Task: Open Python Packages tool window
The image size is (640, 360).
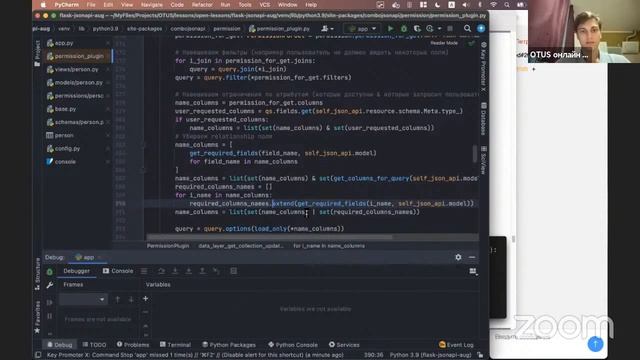Action: pos(229,345)
